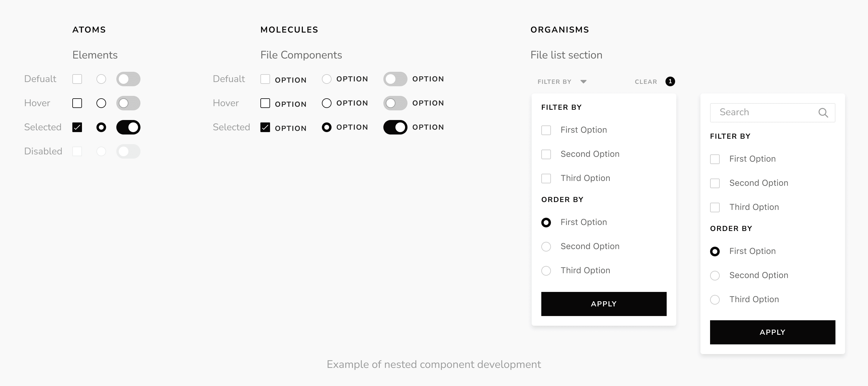The width and height of the screenshot is (868, 386).
Task: Turn off the Selected toggle in Atoms
Action: tap(128, 127)
